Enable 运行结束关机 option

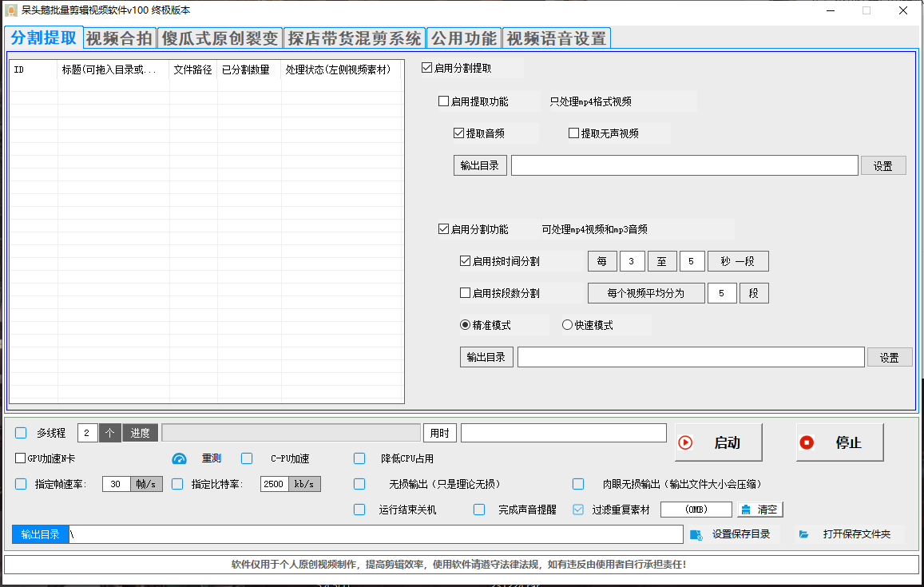coord(359,508)
